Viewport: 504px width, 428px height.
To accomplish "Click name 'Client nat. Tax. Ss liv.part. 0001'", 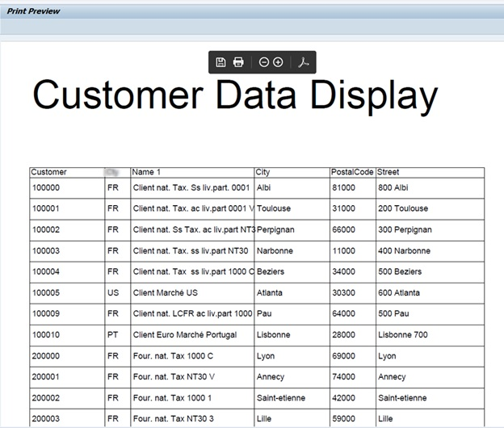I will (191, 187).
